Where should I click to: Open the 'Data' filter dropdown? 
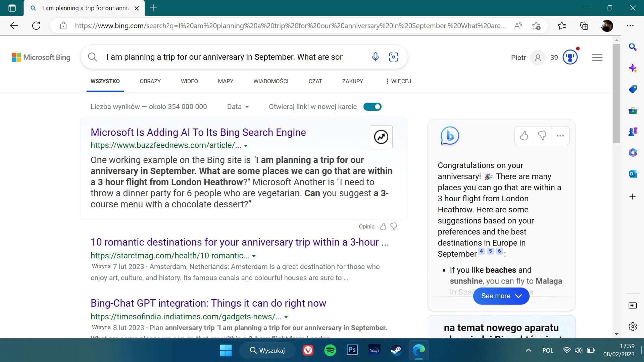coord(237,106)
